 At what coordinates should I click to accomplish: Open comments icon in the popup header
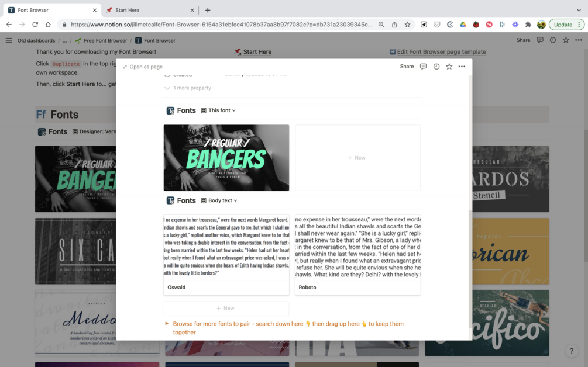(x=423, y=66)
